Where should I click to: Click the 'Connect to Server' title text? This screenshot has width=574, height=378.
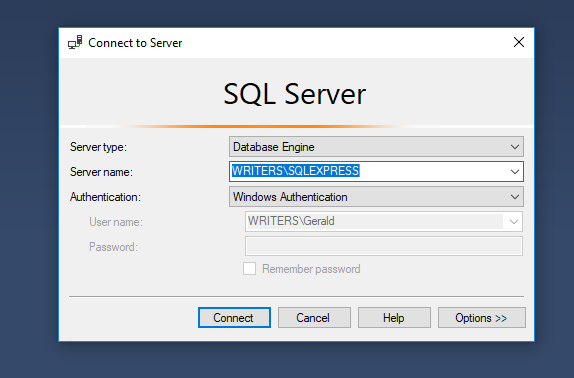[135, 43]
